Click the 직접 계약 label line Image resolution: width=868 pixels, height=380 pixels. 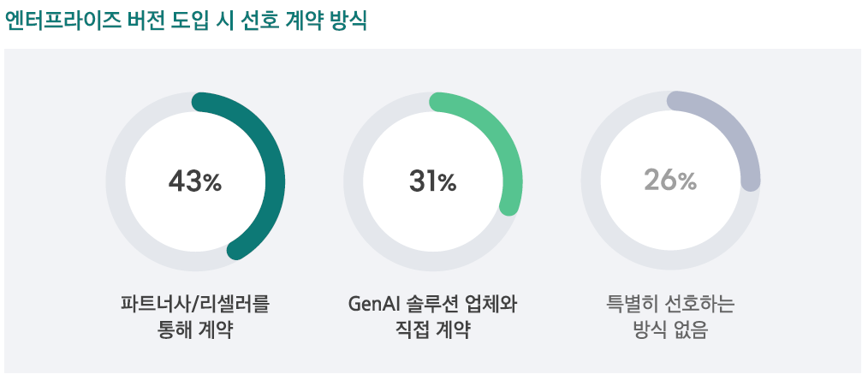(x=433, y=330)
